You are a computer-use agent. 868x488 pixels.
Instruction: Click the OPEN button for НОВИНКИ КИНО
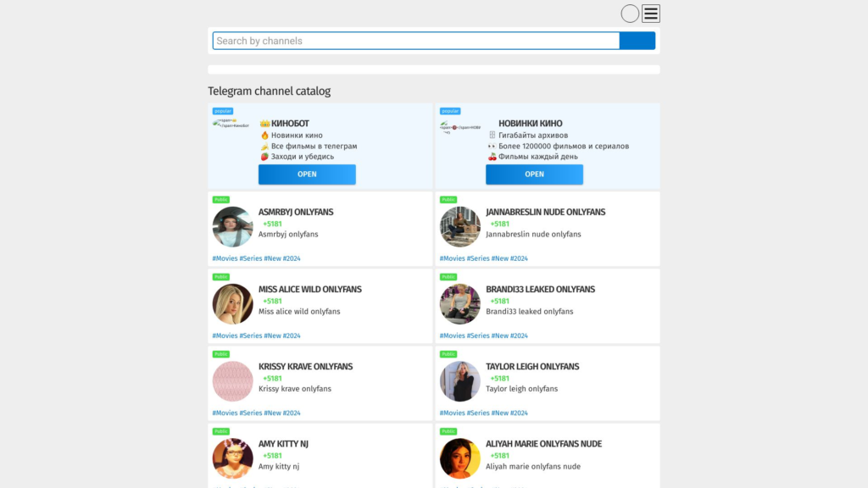point(534,175)
